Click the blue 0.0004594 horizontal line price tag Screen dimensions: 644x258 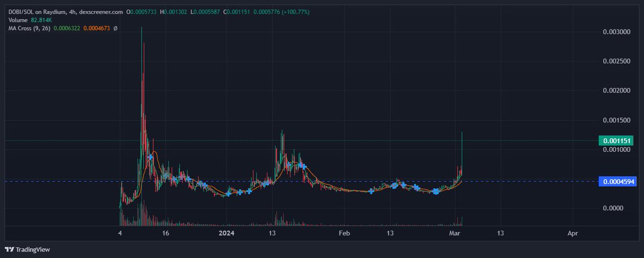pos(617,181)
